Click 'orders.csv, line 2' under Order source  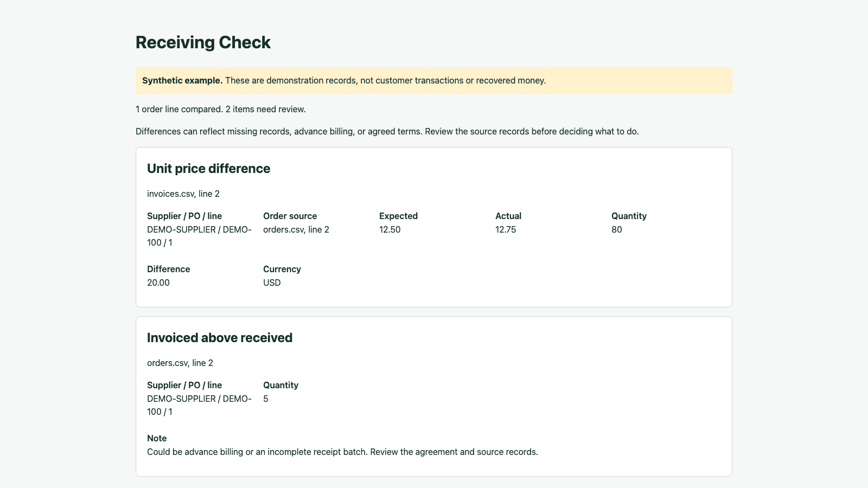(x=296, y=229)
